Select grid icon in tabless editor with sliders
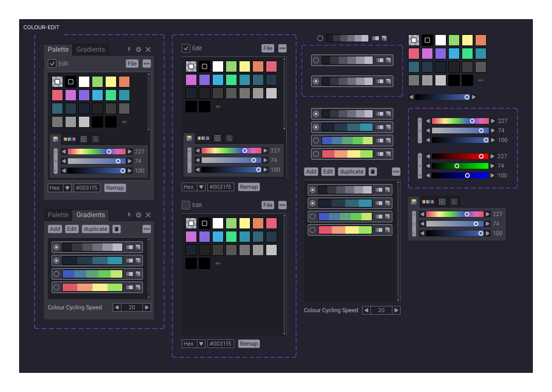Screen dimensions: 552x392 pyautogui.click(x=217, y=138)
